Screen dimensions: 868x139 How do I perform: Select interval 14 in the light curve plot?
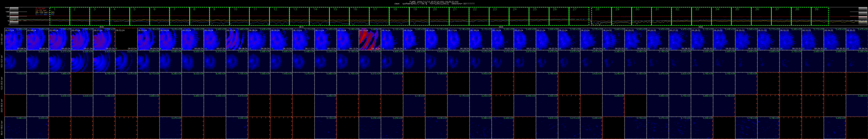click(319, 16)
